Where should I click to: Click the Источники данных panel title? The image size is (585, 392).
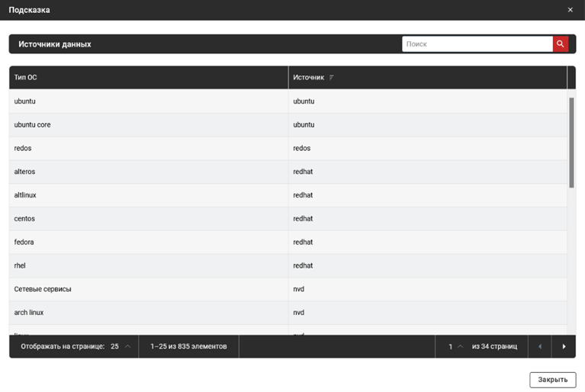pyautogui.click(x=55, y=44)
